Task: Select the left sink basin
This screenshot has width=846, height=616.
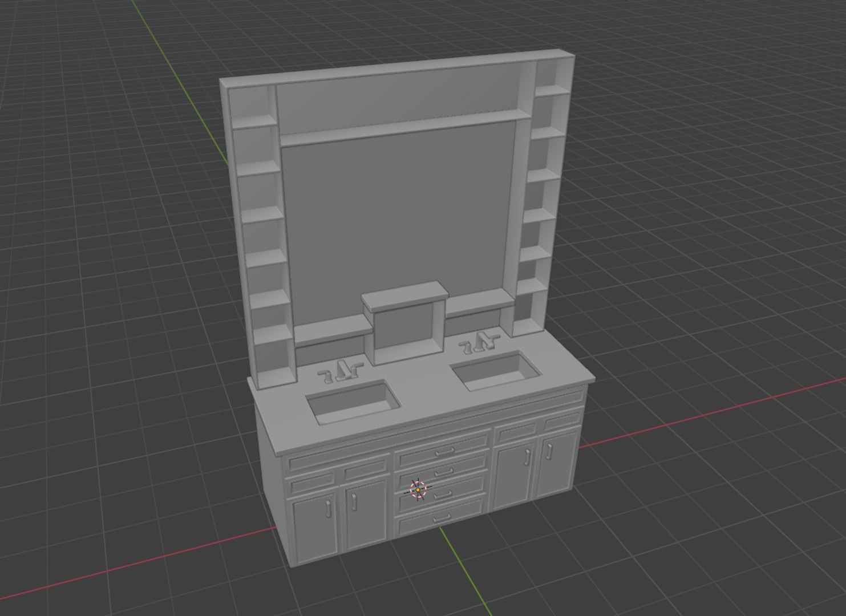Action: (353, 402)
